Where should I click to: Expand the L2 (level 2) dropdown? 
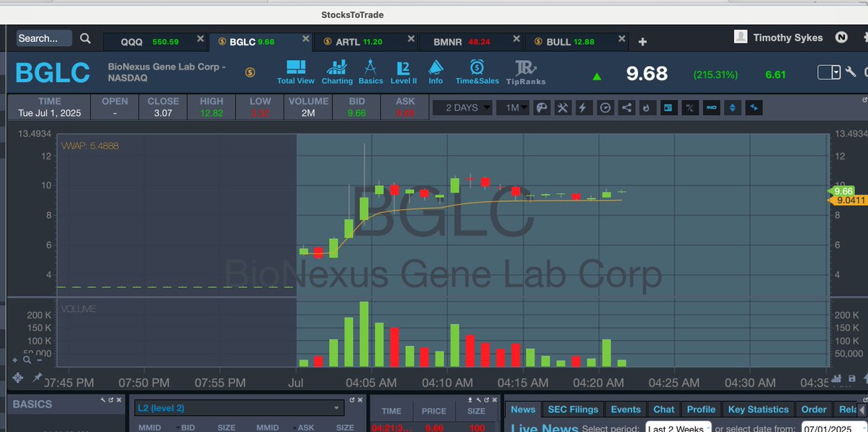click(239, 409)
